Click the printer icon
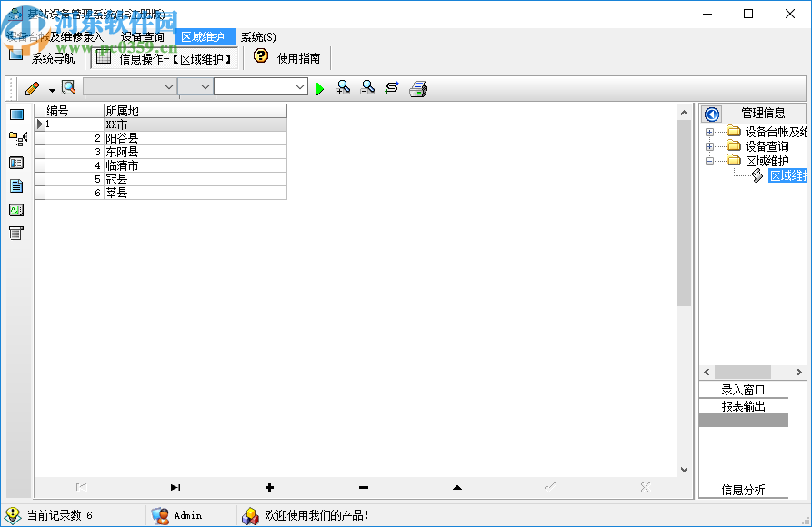The width and height of the screenshot is (812, 527). tap(418, 88)
